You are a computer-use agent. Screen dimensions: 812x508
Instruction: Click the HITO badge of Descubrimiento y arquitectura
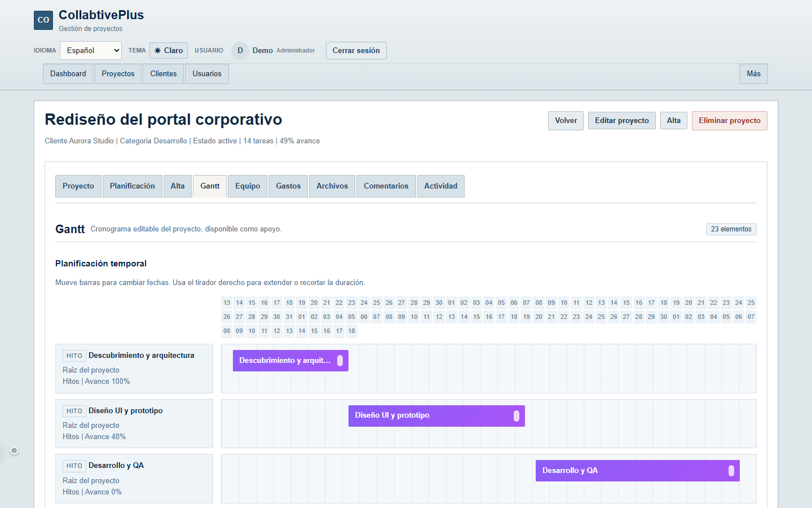74,356
